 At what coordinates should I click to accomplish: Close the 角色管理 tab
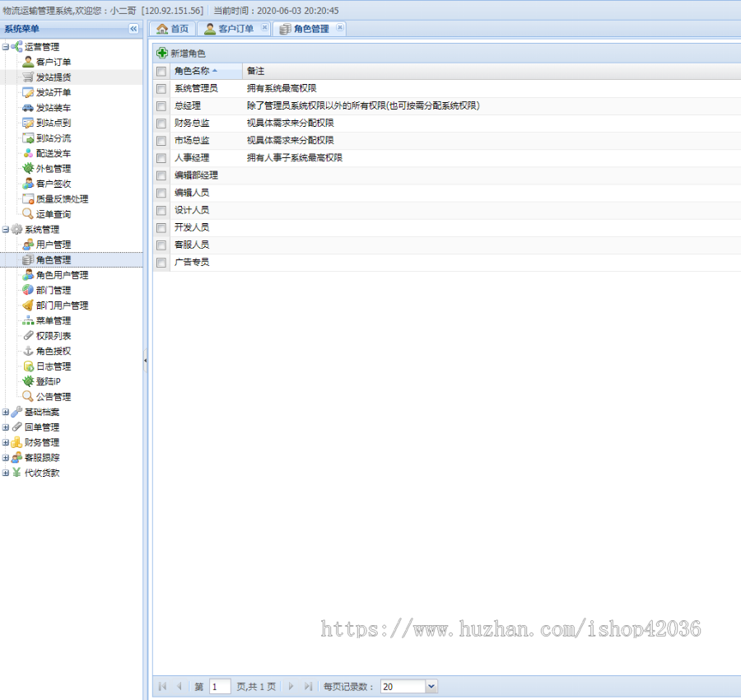tap(340, 27)
